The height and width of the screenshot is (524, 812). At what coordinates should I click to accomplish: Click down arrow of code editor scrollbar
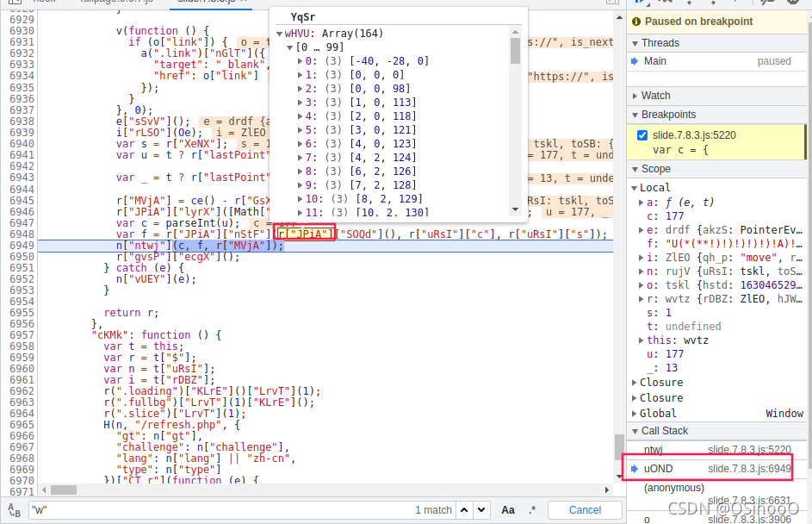619,476
